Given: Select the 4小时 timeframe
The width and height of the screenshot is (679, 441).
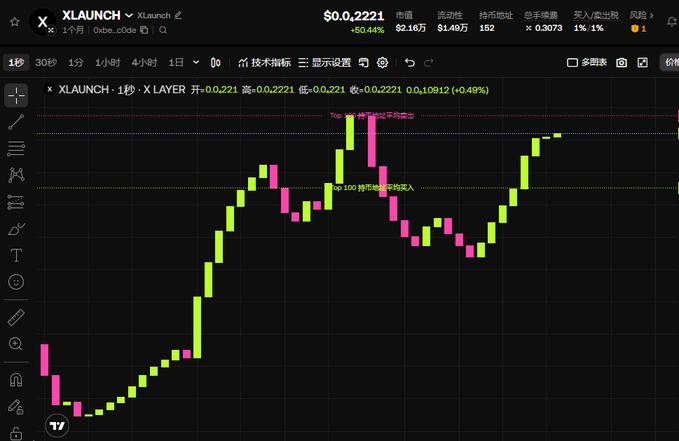Looking at the screenshot, I should click(144, 62).
